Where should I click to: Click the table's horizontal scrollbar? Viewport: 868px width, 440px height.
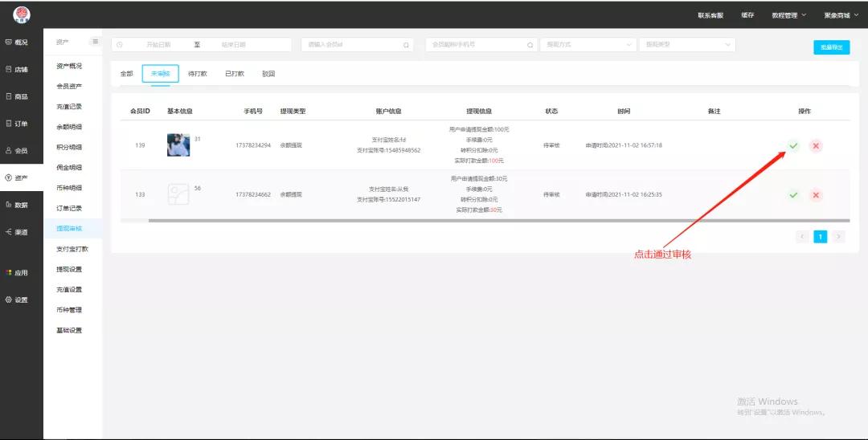point(499,221)
